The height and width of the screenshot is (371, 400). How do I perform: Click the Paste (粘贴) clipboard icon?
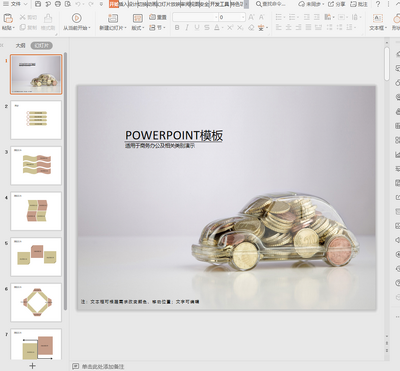click(8, 18)
